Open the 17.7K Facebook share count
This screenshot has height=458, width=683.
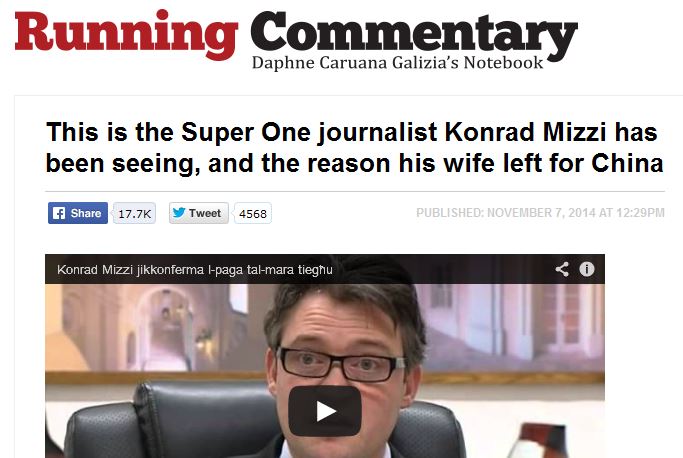click(135, 214)
